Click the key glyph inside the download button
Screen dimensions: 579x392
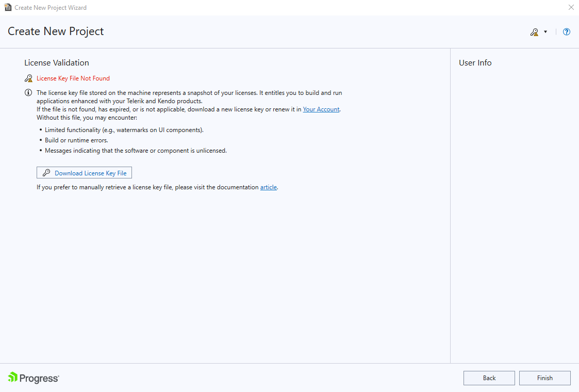click(x=46, y=172)
